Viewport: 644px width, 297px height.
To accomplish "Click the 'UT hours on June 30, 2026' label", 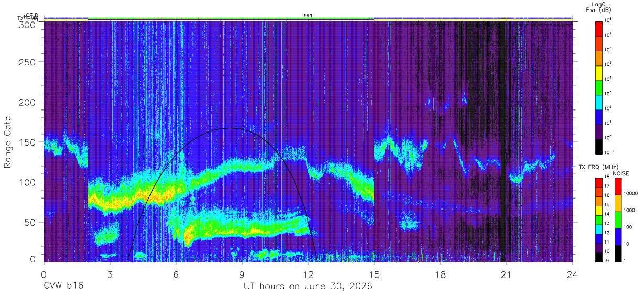I will click(308, 287).
